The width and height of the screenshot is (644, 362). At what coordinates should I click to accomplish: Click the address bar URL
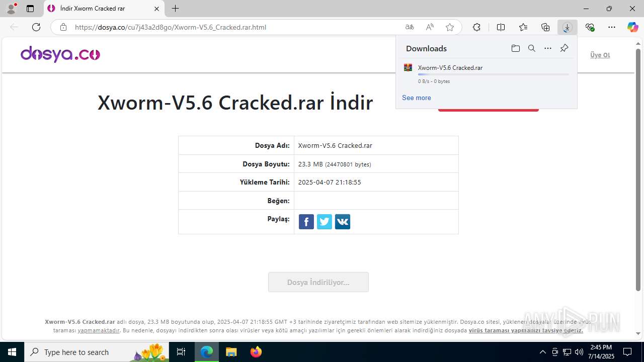pos(171,27)
